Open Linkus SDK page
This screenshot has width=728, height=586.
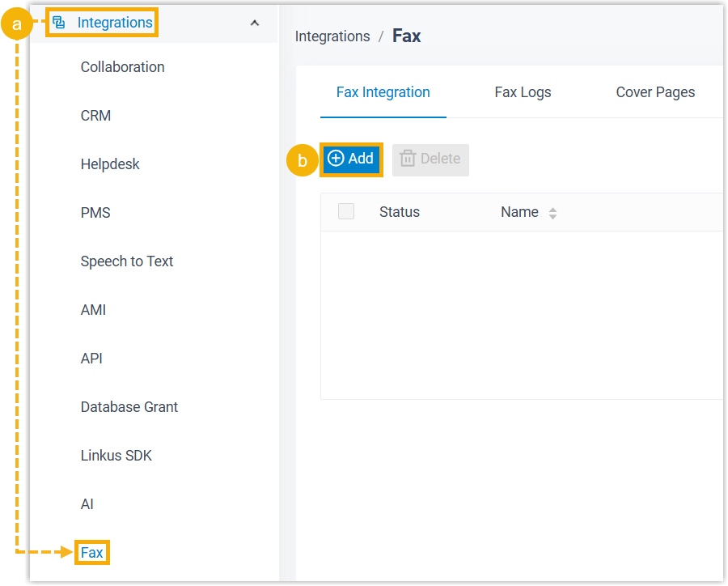point(116,456)
